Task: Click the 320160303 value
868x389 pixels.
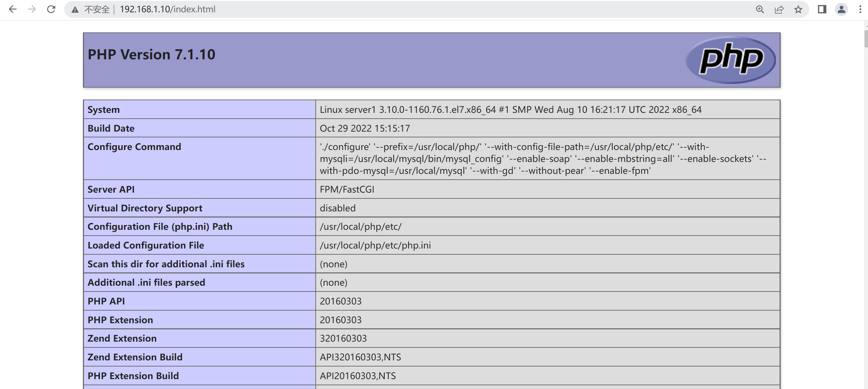Action: tap(343, 339)
